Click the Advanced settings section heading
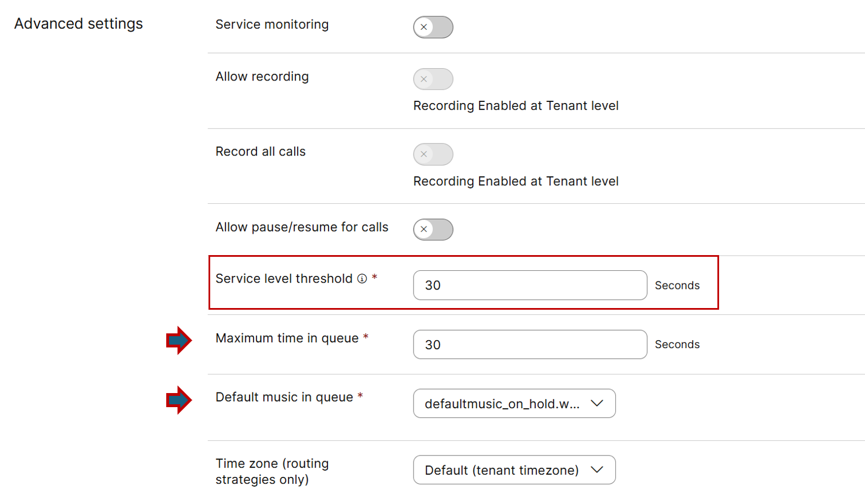Image resolution: width=865 pixels, height=504 pixels. coord(78,24)
